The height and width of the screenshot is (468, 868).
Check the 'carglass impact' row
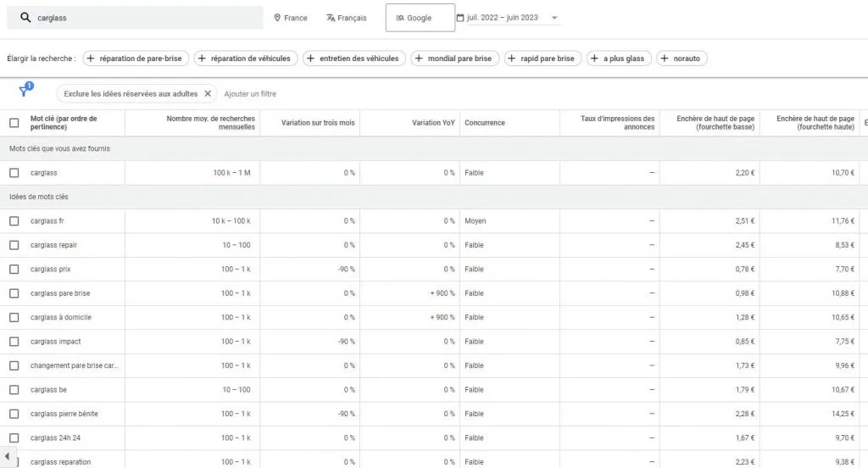[14, 341]
